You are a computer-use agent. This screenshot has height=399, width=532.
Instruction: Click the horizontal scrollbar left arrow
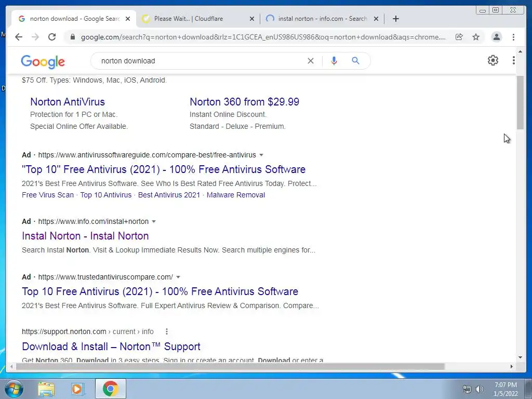pos(11,366)
